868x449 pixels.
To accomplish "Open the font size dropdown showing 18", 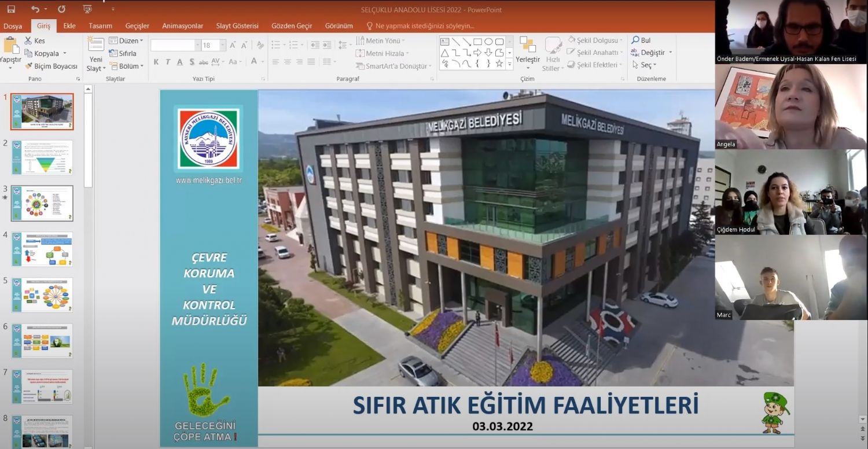I will 222,45.
